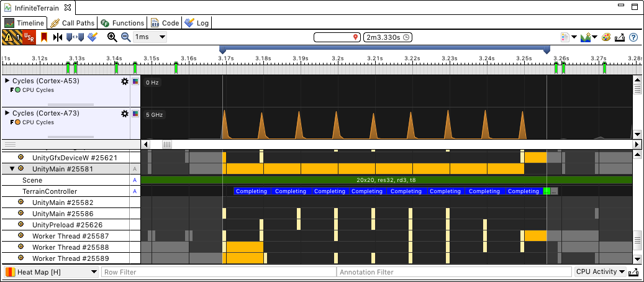Open the add chart dropdown arrow
Viewport: 644px width, 282px height.
595,37
